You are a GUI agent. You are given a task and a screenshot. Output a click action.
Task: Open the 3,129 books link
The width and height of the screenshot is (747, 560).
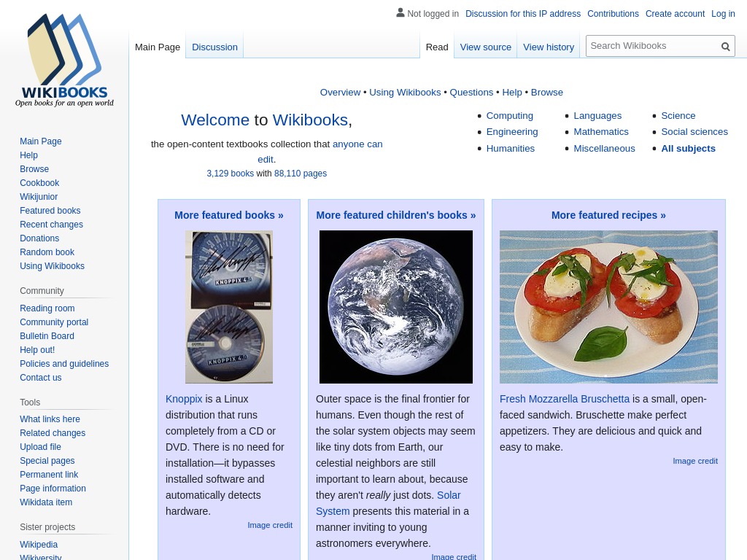click(230, 174)
